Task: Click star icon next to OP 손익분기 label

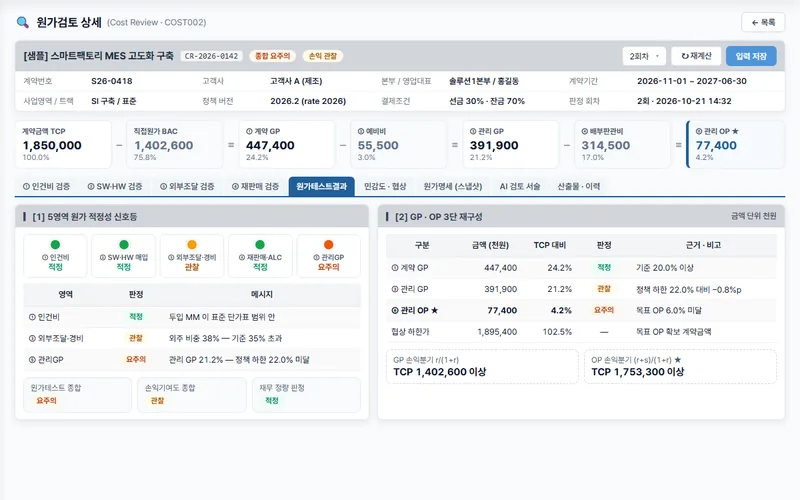Action: point(678,360)
